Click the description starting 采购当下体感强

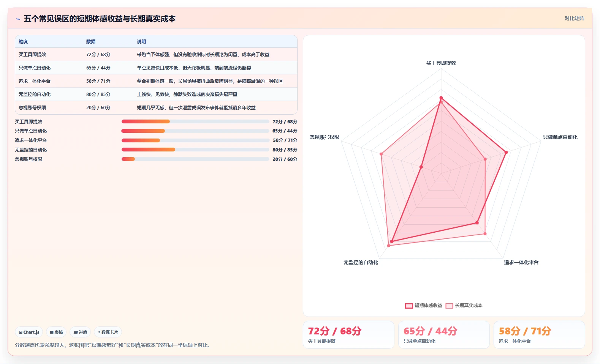203,55
